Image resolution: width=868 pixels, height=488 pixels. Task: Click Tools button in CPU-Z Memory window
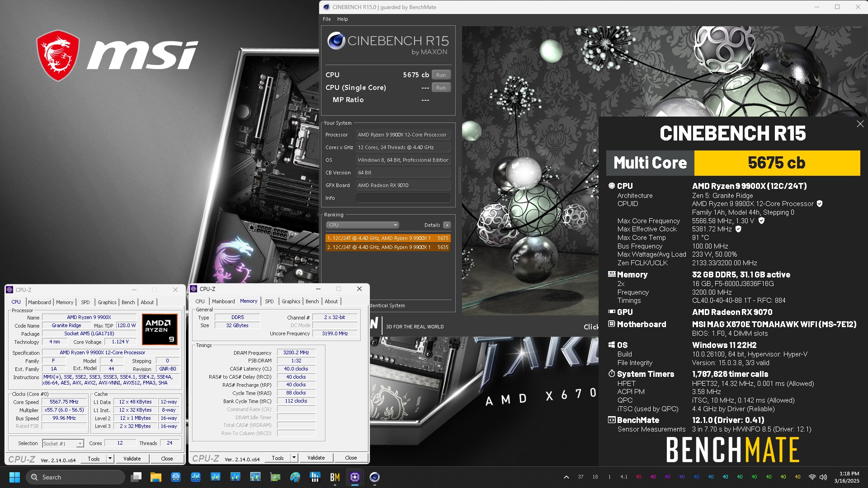(278, 458)
